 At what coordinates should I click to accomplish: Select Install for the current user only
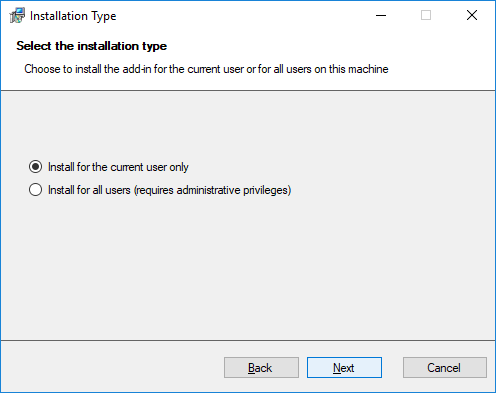pyautogui.click(x=36, y=167)
